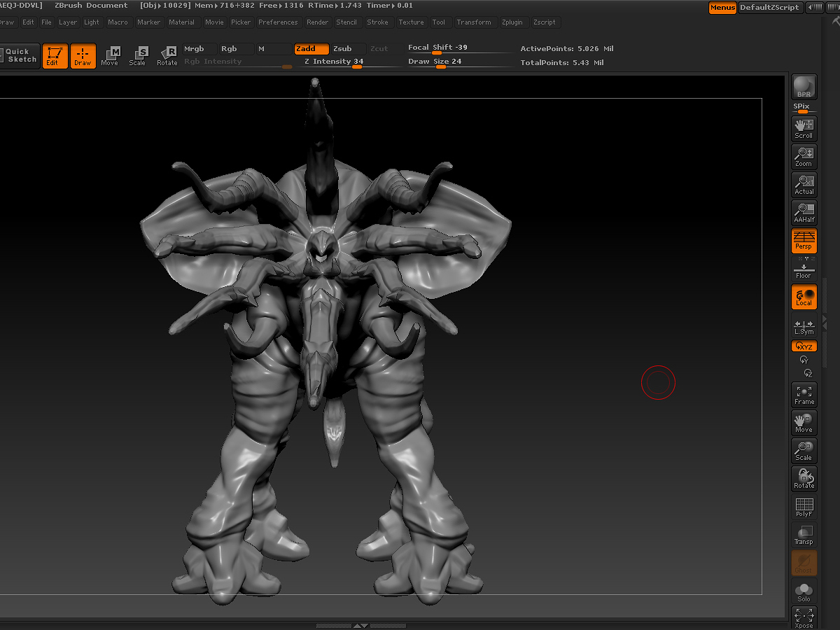Open the Transform menu

pos(474,22)
